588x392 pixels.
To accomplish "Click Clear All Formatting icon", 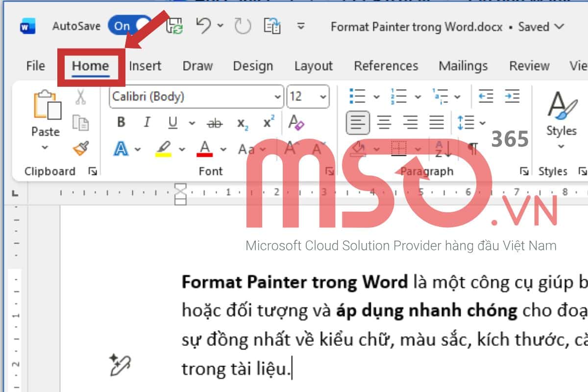I will click(x=296, y=122).
